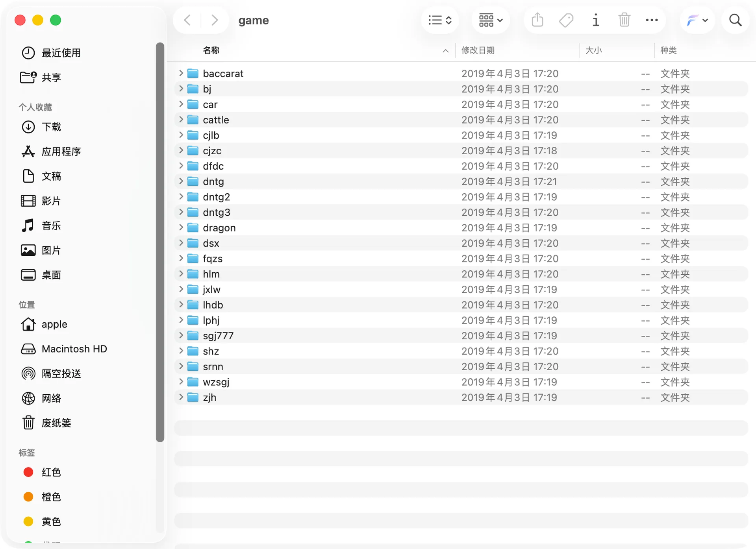Open Macintosh HD in the sidebar
The width and height of the screenshot is (756, 549).
tap(64, 349)
